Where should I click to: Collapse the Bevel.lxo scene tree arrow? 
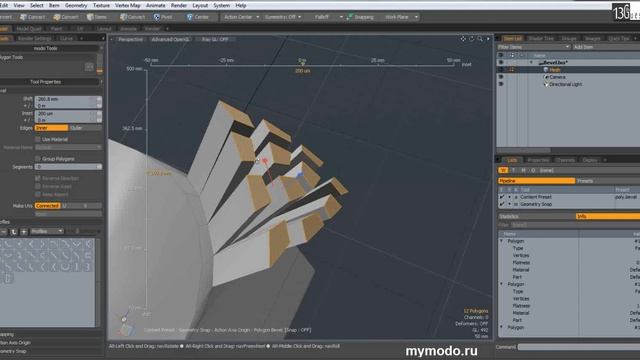(x=531, y=62)
